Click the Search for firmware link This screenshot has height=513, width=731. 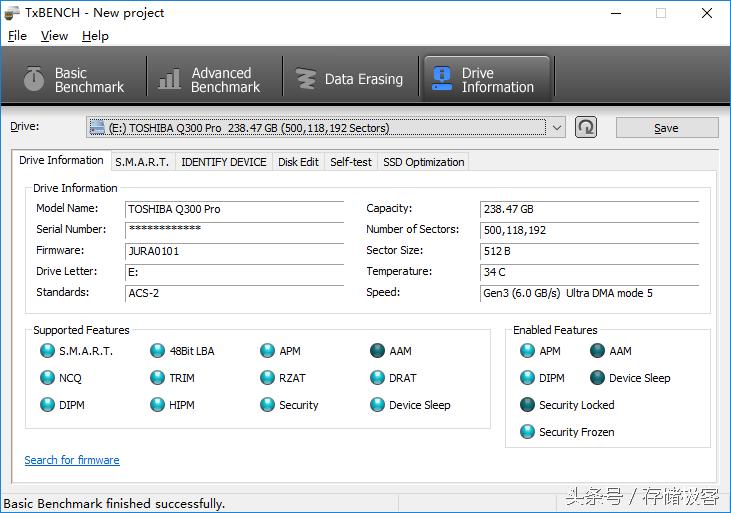72,460
